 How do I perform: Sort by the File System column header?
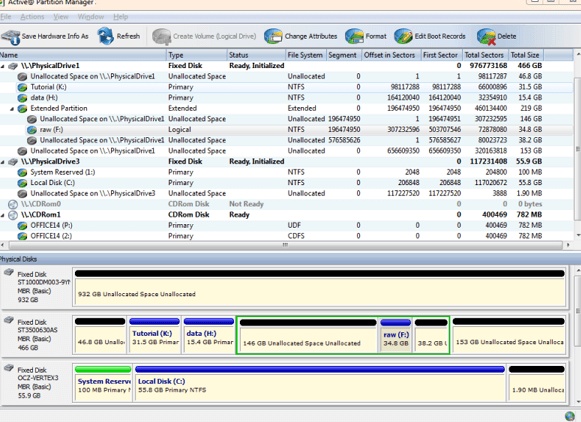click(306, 55)
